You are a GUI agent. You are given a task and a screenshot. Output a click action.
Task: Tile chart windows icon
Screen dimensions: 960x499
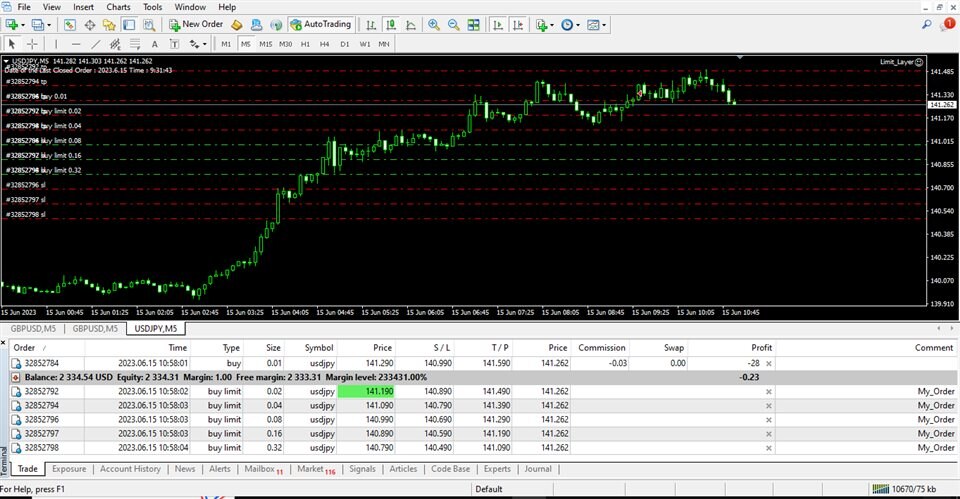[x=473, y=25]
